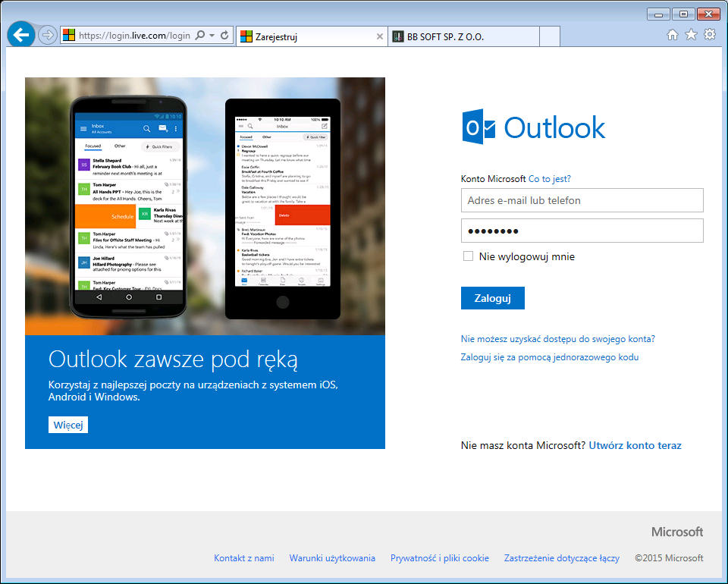Click the Więcej button

pyautogui.click(x=68, y=425)
